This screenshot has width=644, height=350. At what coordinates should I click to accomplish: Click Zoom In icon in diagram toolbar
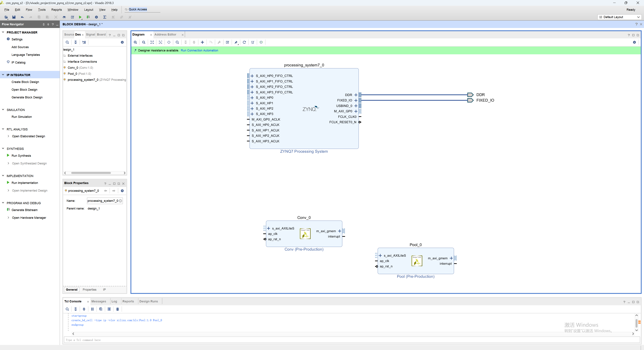135,42
